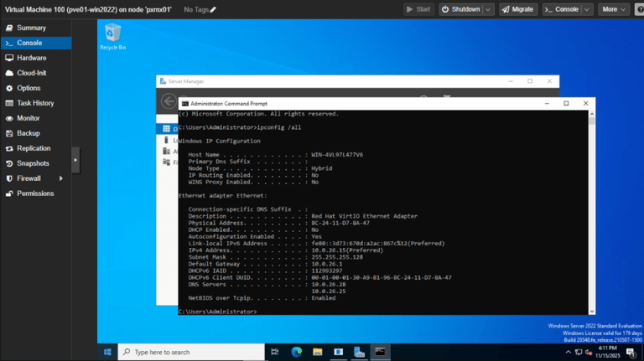Open the Hardware section
Image resolution: width=644 pixels, height=361 pixels.
click(x=31, y=58)
